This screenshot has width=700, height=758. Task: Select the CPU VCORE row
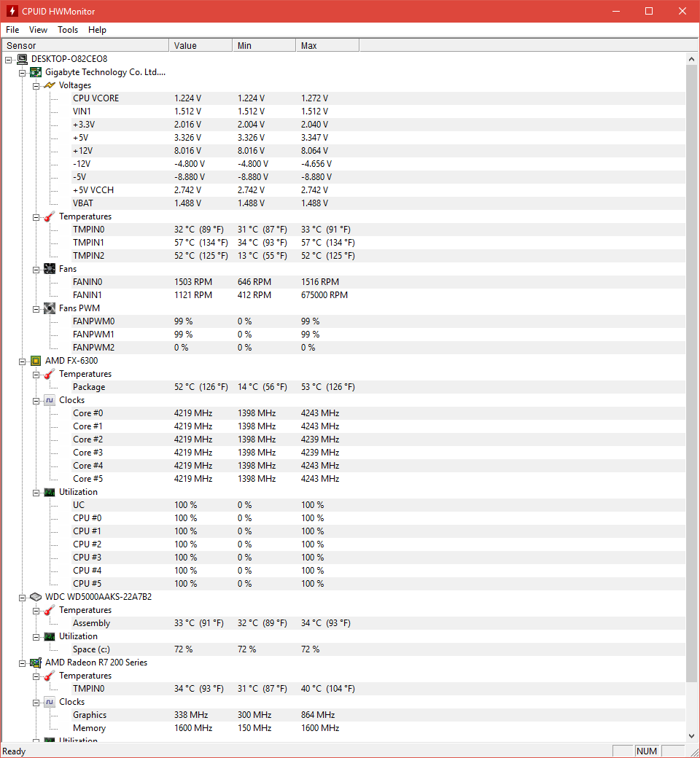(378, 98)
